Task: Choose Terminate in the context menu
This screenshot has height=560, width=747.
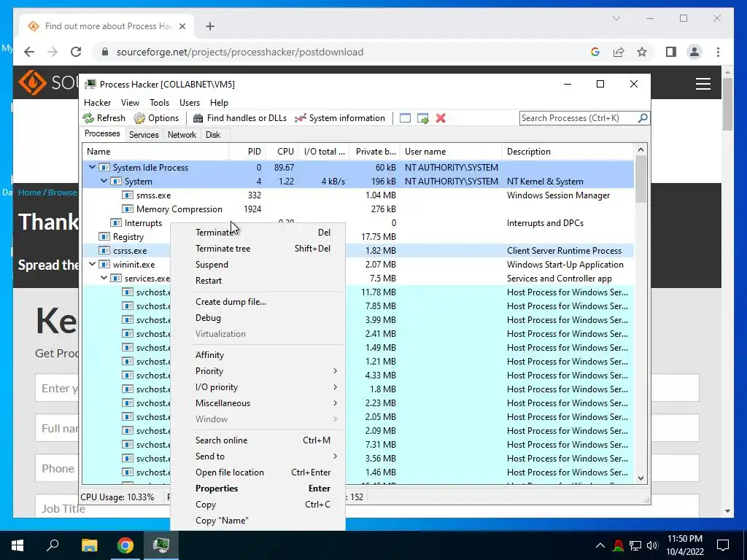Action: tap(258, 233)
